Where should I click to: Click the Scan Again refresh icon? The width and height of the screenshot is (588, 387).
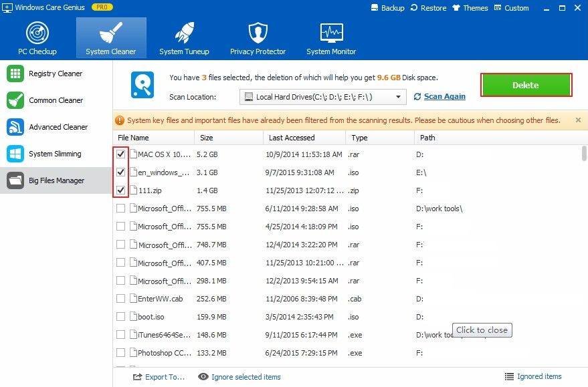pyautogui.click(x=417, y=97)
